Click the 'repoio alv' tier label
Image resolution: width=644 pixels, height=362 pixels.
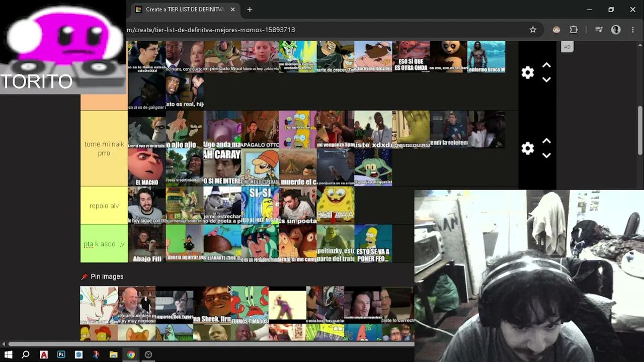104,206
